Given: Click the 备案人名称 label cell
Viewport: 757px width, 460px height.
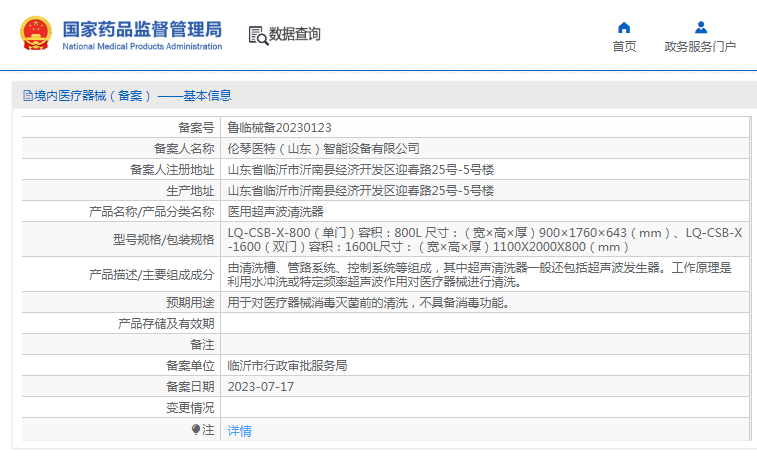Looking at the screenshot, I should (x=121, y=149).
